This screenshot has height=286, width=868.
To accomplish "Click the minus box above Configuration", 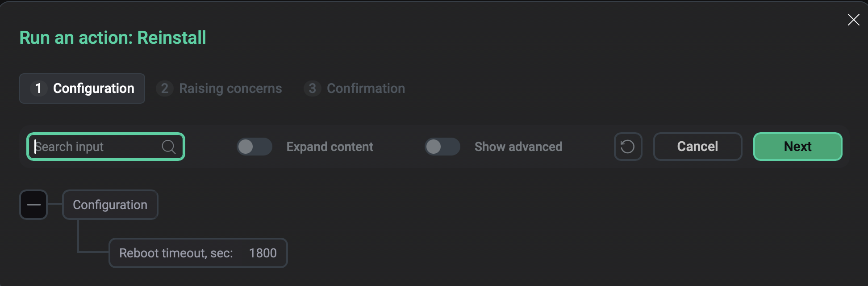I will click(x=33, y=204).
